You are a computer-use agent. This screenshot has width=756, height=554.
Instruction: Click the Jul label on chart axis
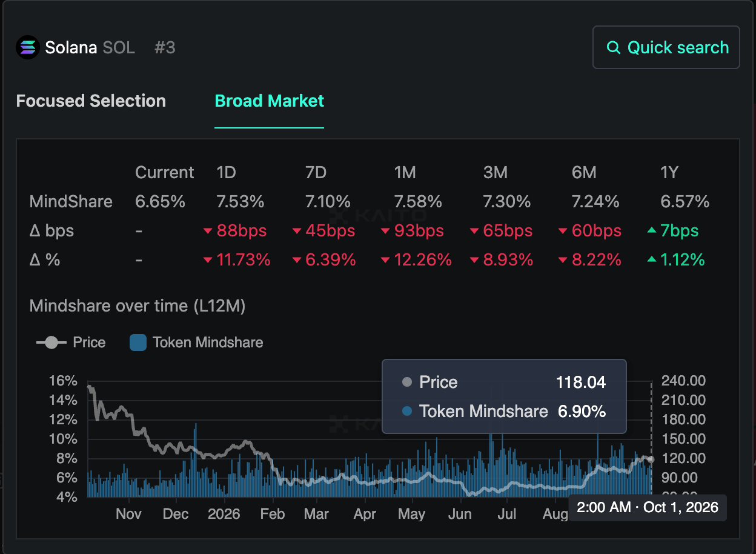pos(506,514)
